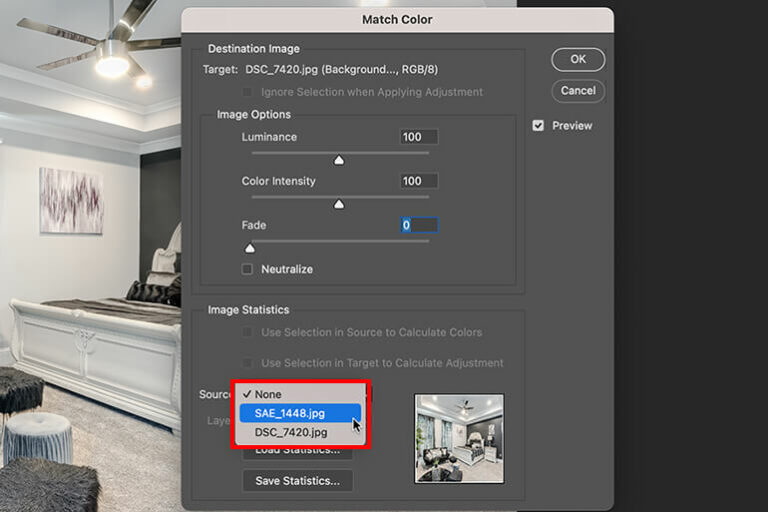Click the Fade slider handle
Viewport: 768px width, 512px height.
[x=250, y=248]
